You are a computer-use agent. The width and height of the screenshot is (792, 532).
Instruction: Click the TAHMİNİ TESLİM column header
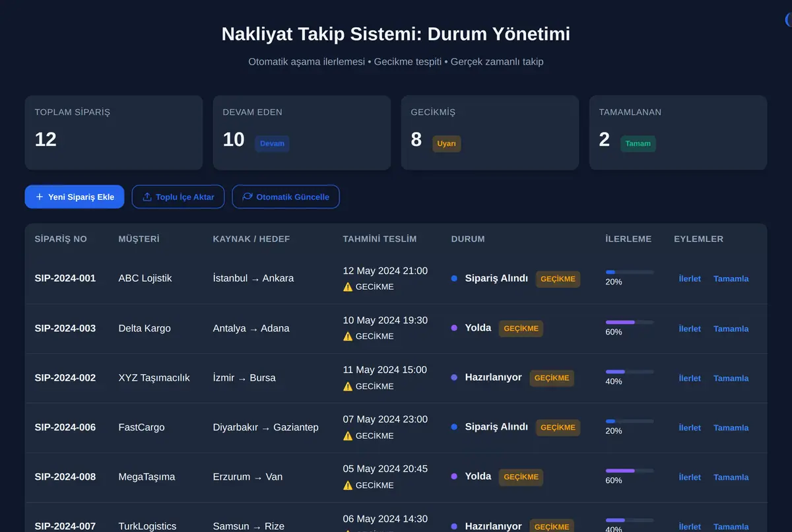pyautogui.click(x=379, y=239)
